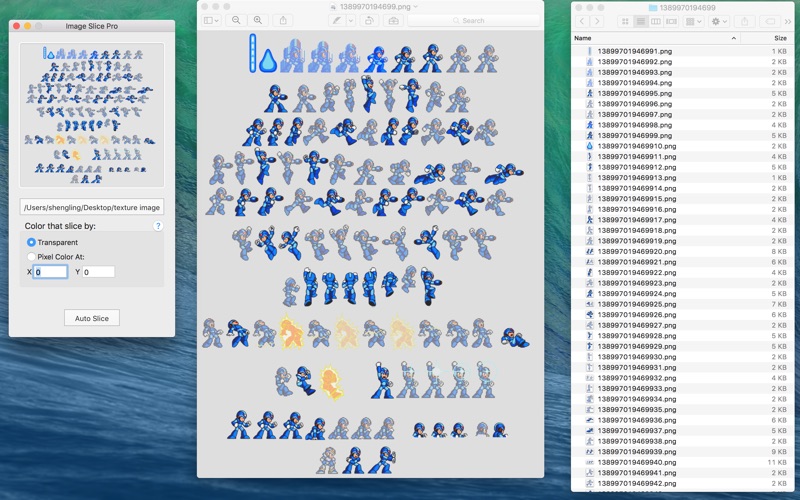
Task: Open the Preview sidebar view dropdown
Action: click(211, 20)
